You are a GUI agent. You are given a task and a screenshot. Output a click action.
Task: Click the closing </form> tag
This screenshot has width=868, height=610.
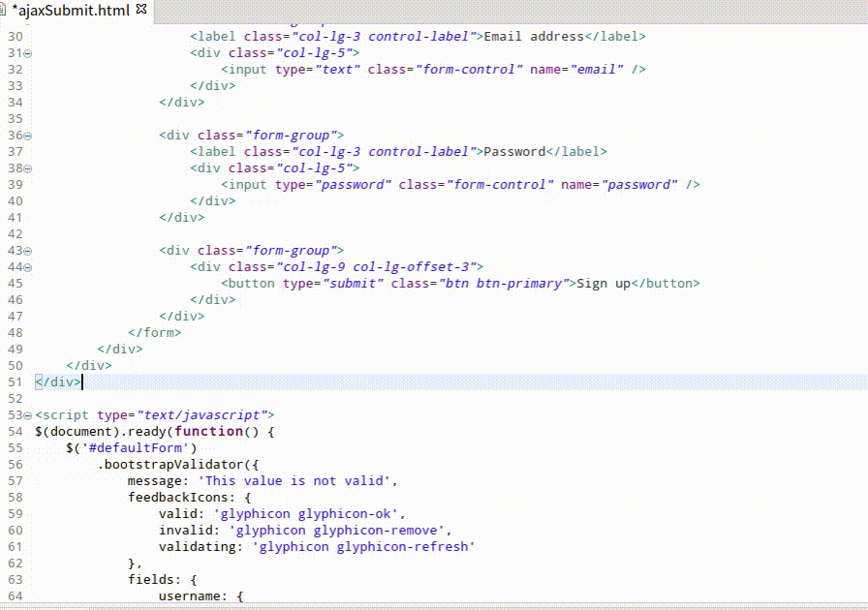coord(155,333)
